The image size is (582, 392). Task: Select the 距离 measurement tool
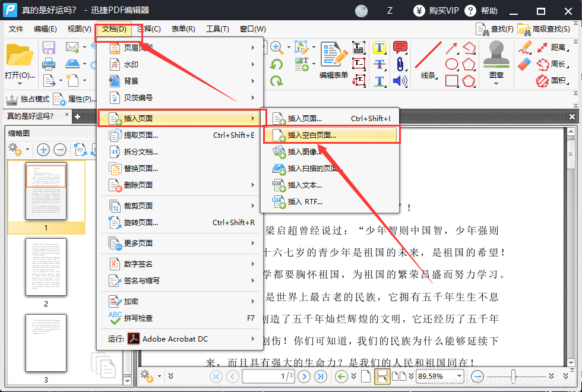pos(552,48)
